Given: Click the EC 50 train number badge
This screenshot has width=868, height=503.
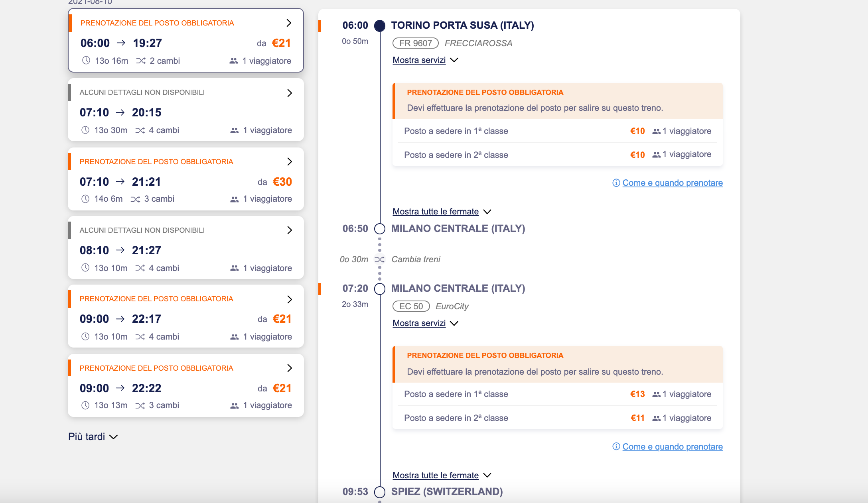Looking at the screenshot, I should (x=411, y=306).
